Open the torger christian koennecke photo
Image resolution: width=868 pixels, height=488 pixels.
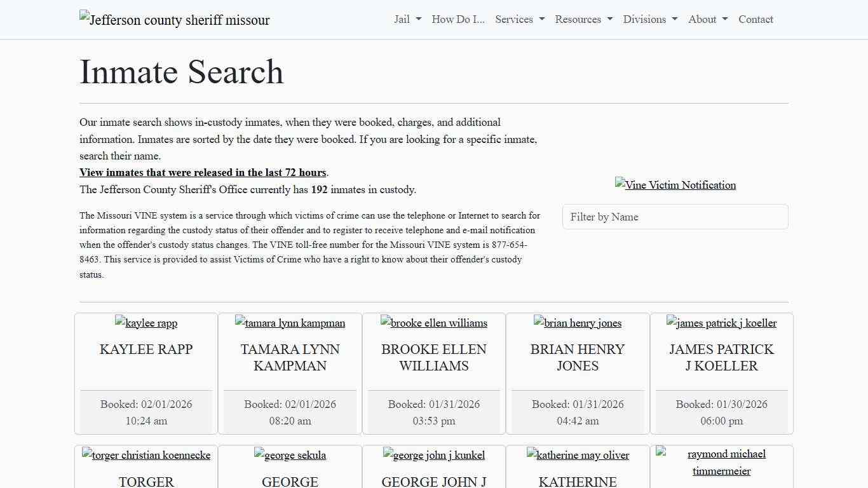tap(146, 455)
